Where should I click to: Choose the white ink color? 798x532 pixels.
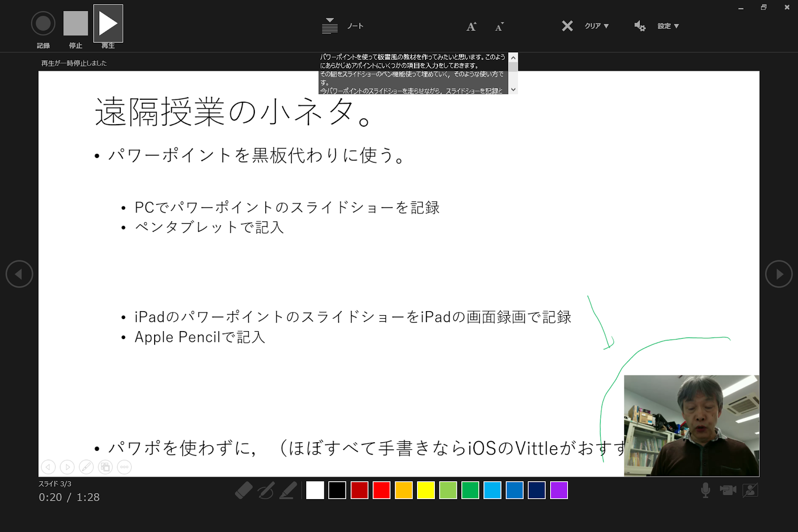coord(315,490)
